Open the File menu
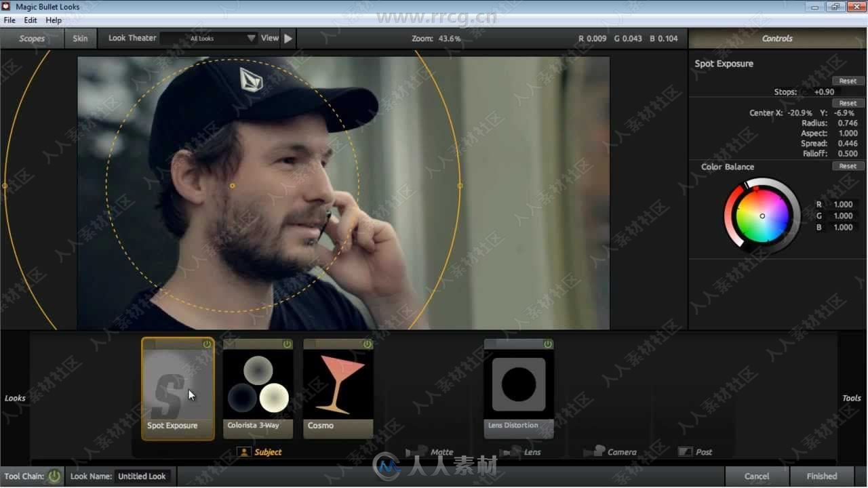868x488 pixels. coord(9,20)
